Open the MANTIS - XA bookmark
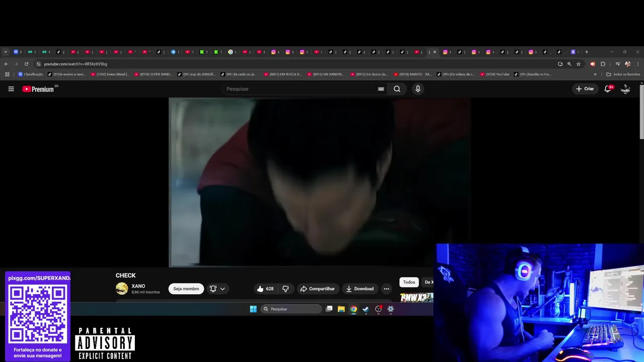Screen dimensions: 644x362 point(413,74)
